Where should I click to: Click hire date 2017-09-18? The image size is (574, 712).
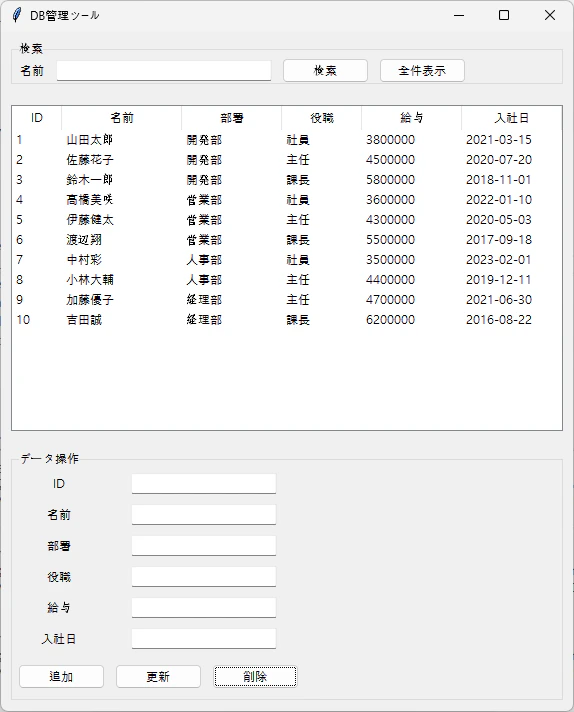click(499, 240)
